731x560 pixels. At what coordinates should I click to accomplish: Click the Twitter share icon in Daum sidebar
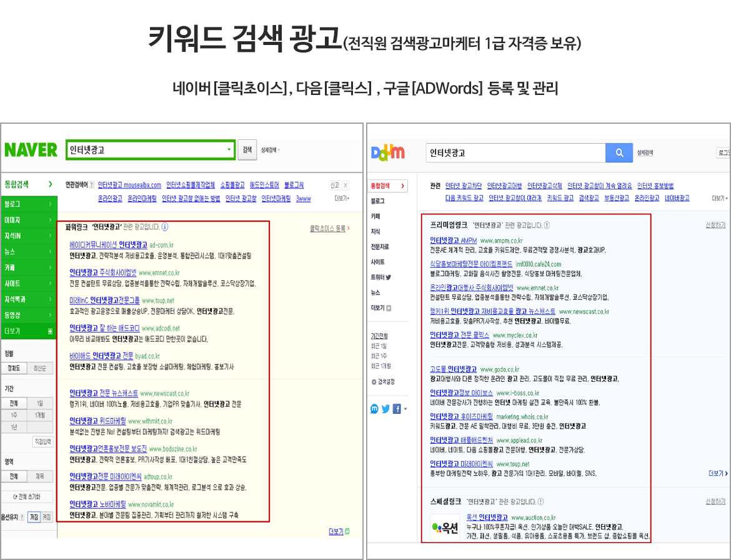point(385,409)
